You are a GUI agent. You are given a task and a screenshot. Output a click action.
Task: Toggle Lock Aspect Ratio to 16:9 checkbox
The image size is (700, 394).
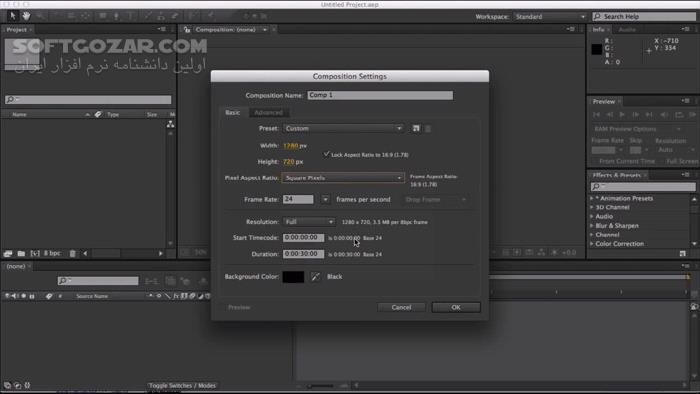coord(326,154)
